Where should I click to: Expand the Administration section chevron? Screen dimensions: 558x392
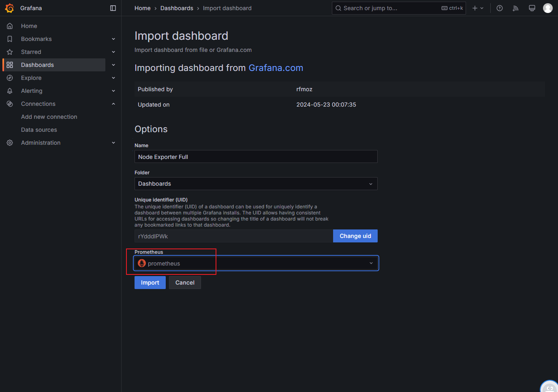[113, 143]
